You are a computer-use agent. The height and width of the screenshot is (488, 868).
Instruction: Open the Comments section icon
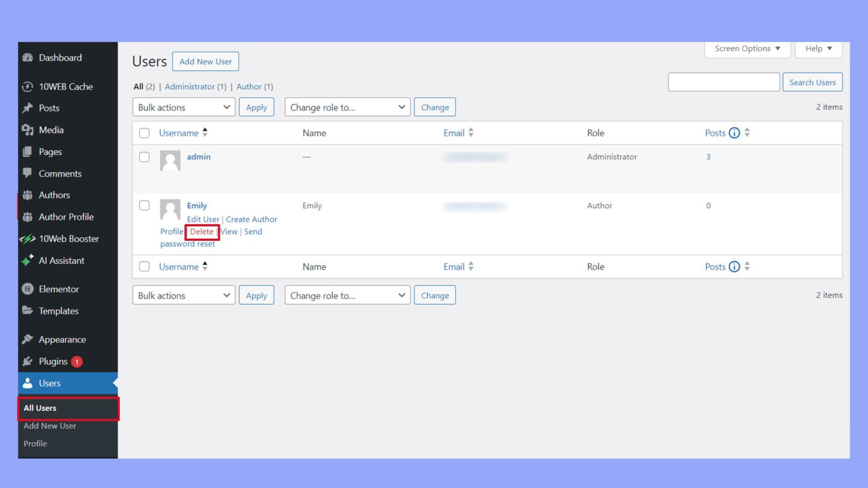(27, 173)
